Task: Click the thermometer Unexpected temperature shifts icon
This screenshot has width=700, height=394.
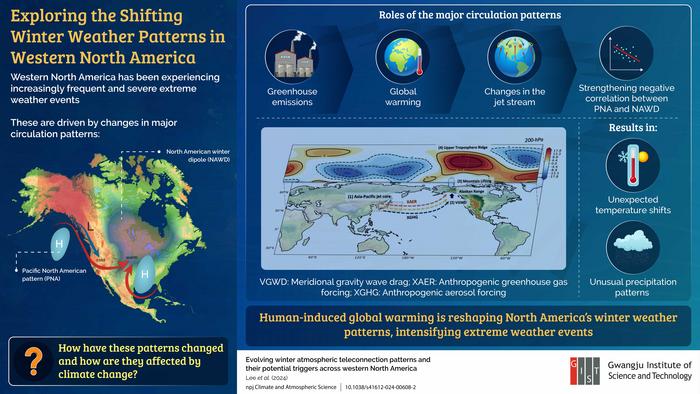Action: coord(633,165)
